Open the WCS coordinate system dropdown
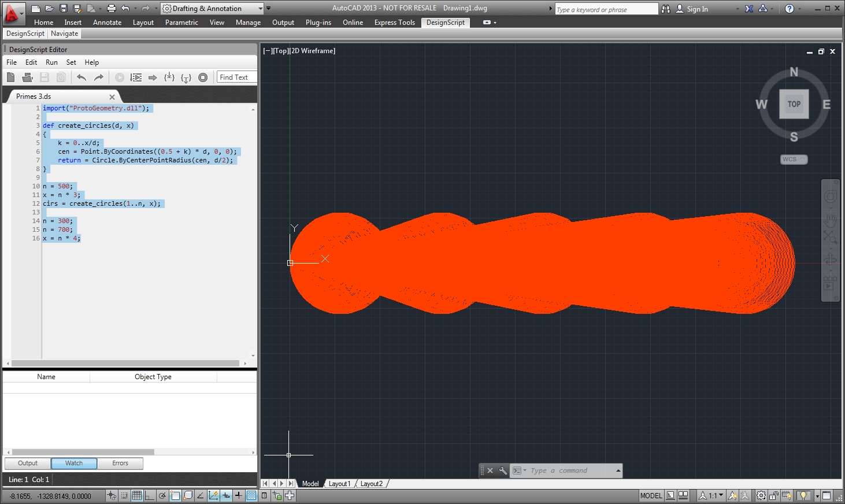Image resolution: width=845 pixels, height=504 pixels. click(x=794, y=160)
